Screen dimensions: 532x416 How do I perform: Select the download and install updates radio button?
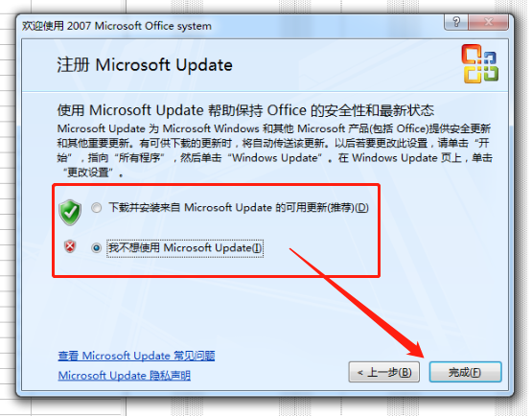[97, 207]
